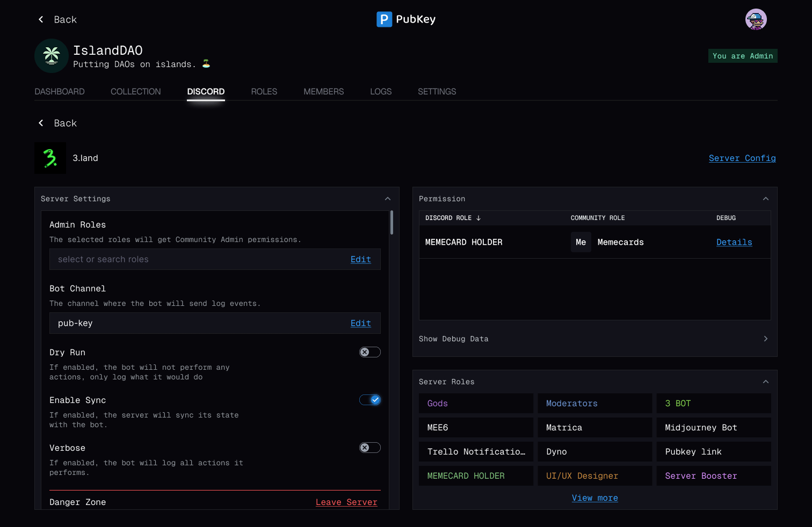Collapse the Server Settings panel
The image size is (812, 527).
(388, 199)
